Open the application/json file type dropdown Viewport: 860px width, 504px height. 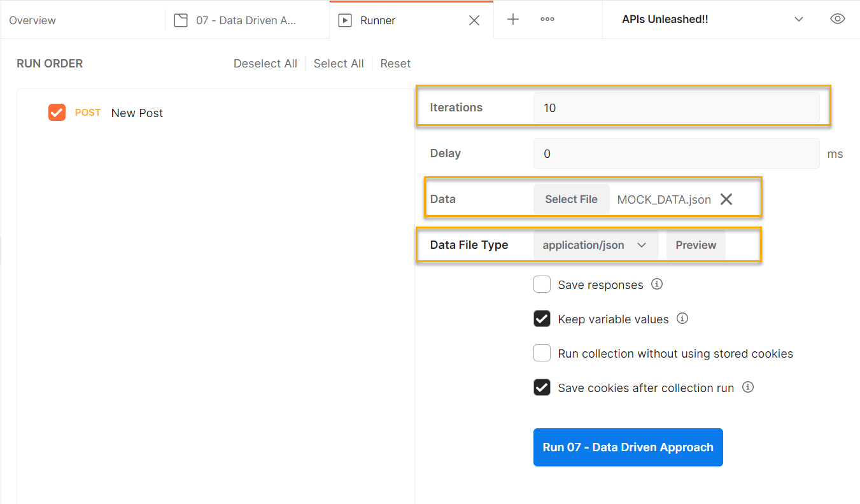595,245
